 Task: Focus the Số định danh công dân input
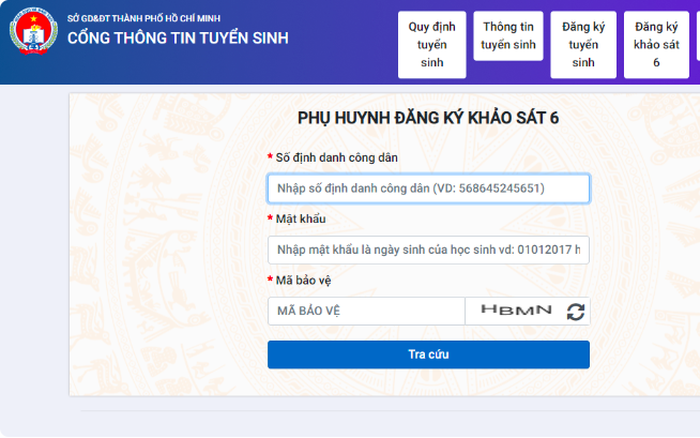[x=429, y=188]
